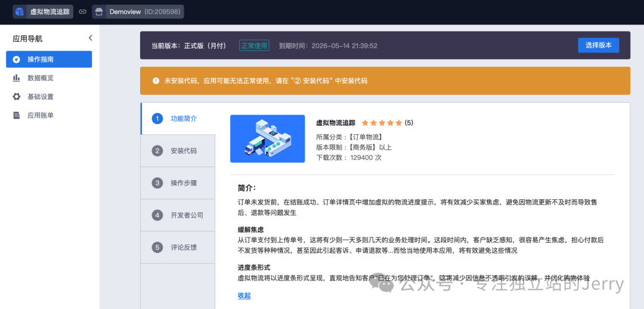The width and height of the screenshot is (644, 309).
Task: Click 下载次数: 129400 次 text
Action: pyautogui.click(x=349, y=157)
